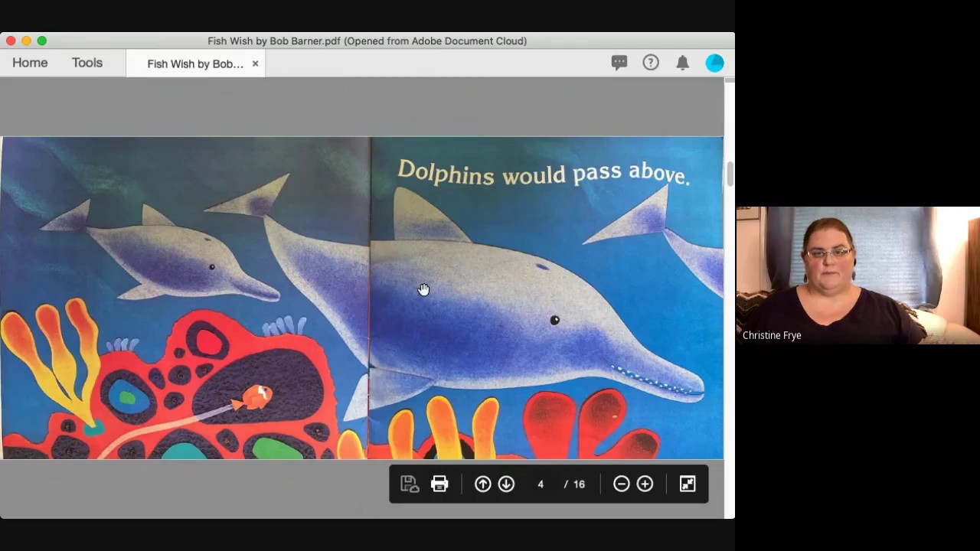Click the green macOS fullscreen window button
Viewport: 980px width, 551px height.
pyautogui.click(x=42, y=41)
